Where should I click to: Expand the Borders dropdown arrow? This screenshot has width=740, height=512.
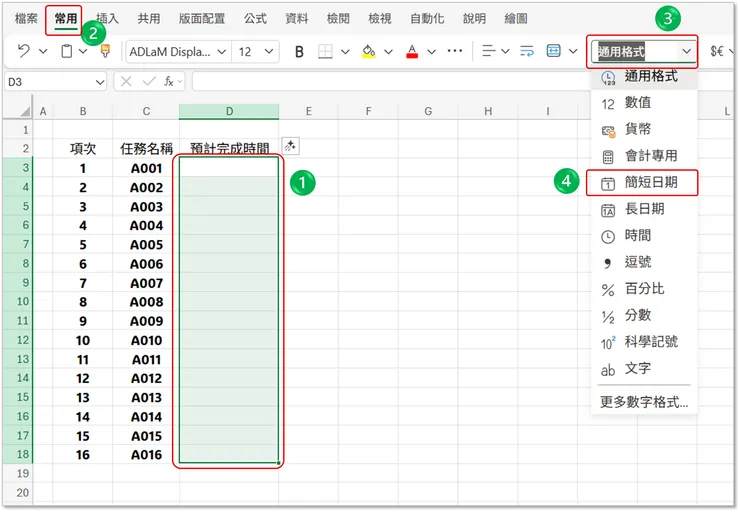click(x=345, y=51)
